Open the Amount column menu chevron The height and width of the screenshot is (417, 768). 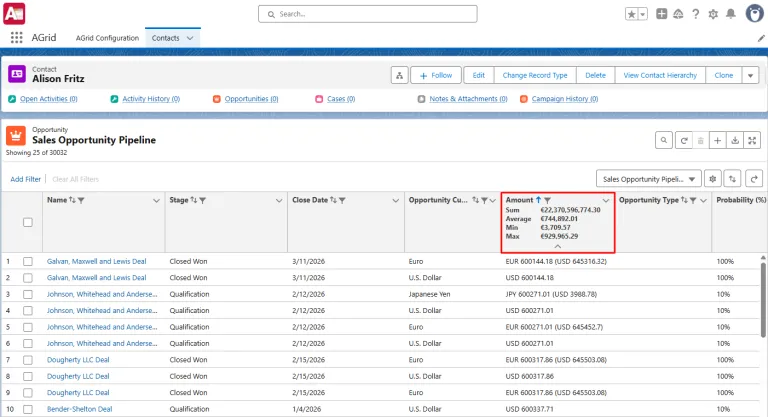pos(606,200)
